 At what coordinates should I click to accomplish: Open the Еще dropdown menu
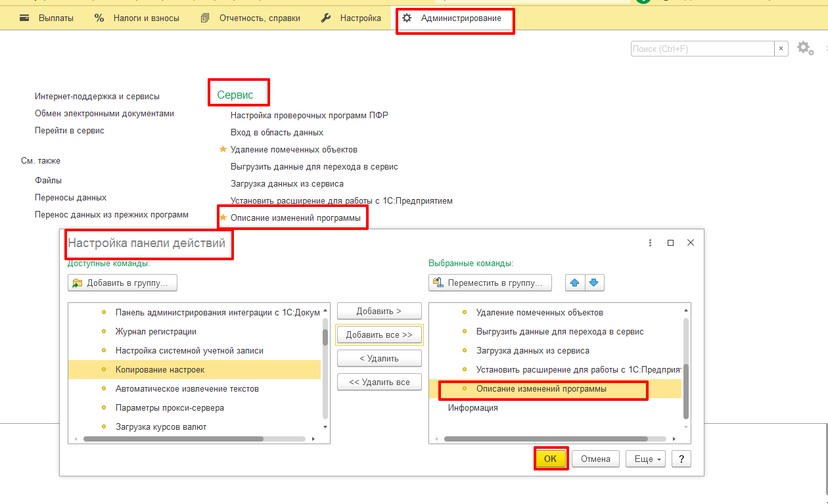click(x=646, y=459)
